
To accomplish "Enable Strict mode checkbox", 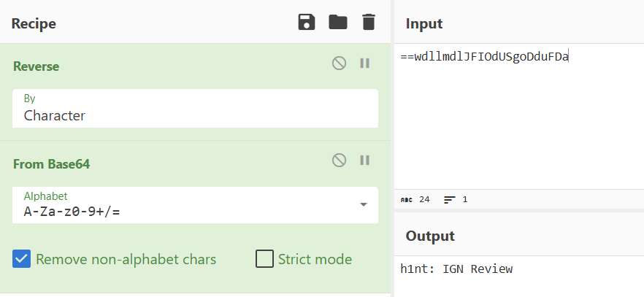I will tap(265, 259).
